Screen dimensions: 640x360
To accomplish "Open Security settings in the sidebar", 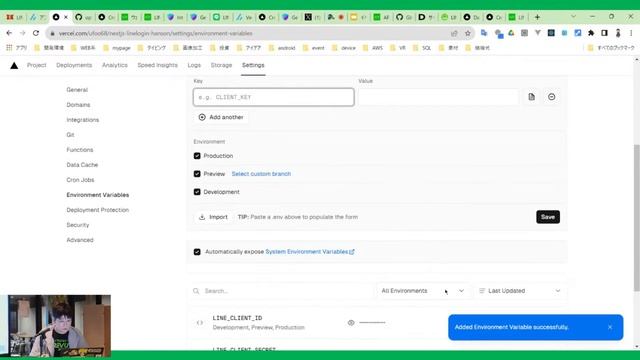I will click(78, 225).
